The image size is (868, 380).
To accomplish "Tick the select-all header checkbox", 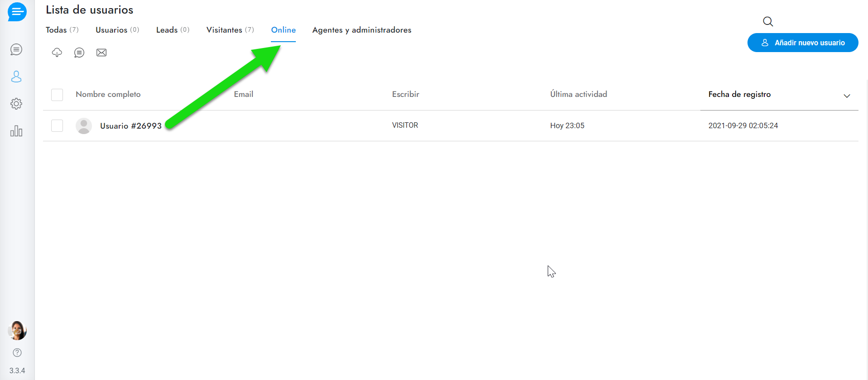I will [57, 95].
